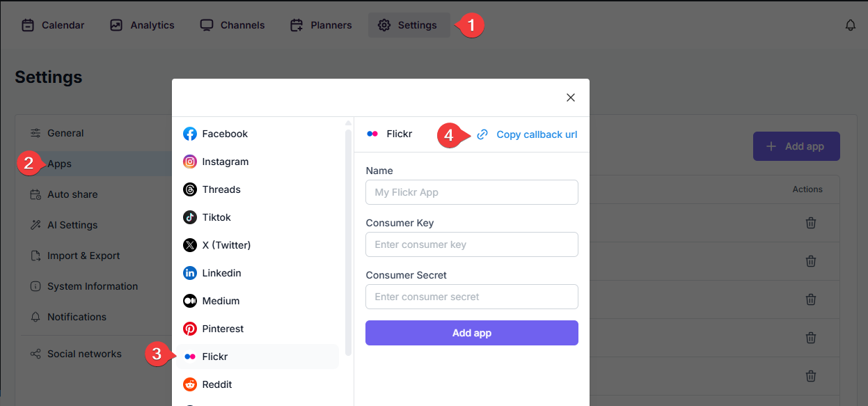Select Threads in the app list
Image resolution: width=868 pixels, height=406 pixels.
pyautogui.click(x=221, y=189)
